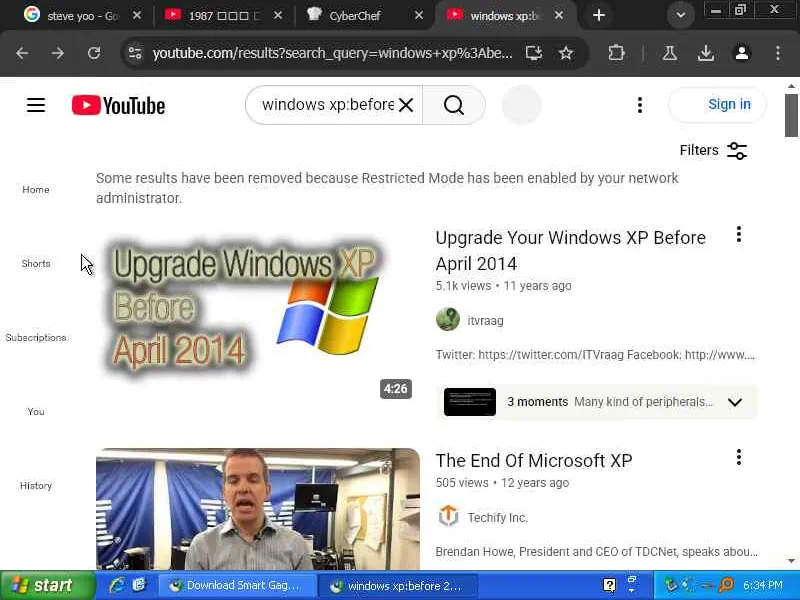The image size is (800, 600).
Task: Click 4:26 duration badge
Action: click(395, 389)
